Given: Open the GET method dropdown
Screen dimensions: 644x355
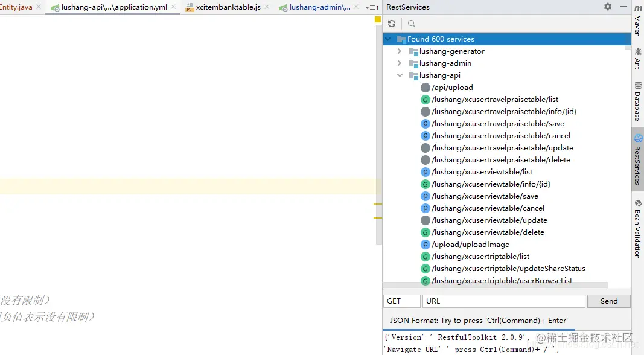Looking at the screenshot, I should [x=402, y=301].
